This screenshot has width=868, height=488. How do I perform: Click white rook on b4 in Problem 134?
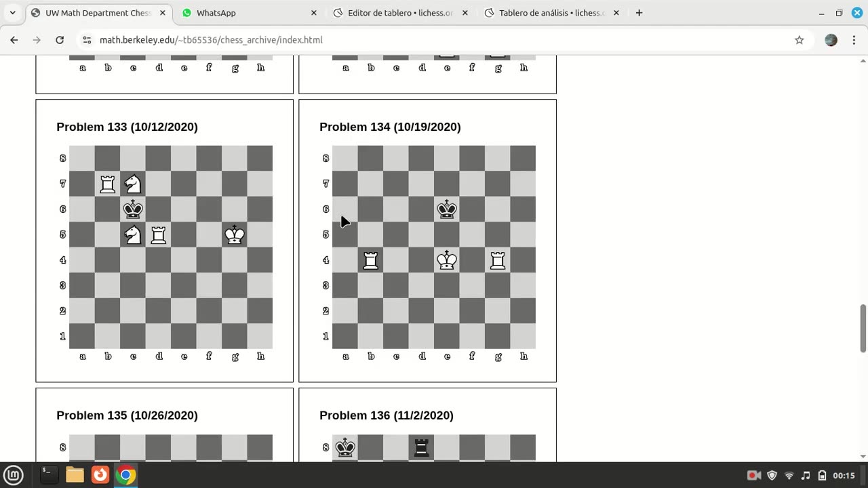[370, 260]
